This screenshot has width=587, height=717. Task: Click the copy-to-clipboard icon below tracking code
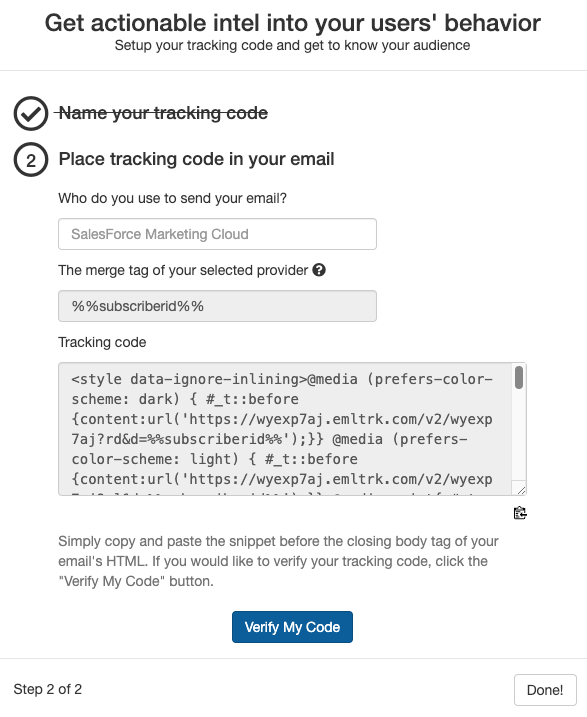click(520, 513)
